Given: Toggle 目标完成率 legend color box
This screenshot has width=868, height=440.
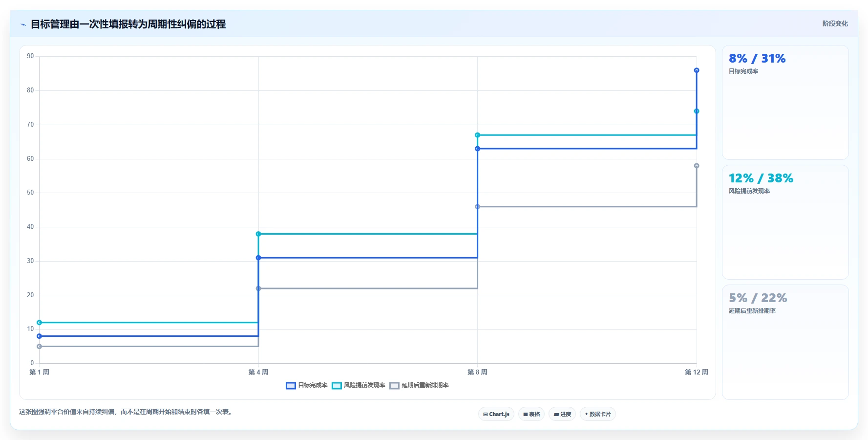Looking at the screenshot, I should 291,386.
